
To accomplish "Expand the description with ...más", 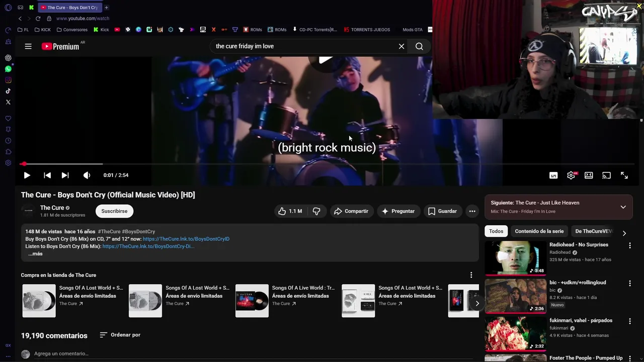I will point(35,254).
